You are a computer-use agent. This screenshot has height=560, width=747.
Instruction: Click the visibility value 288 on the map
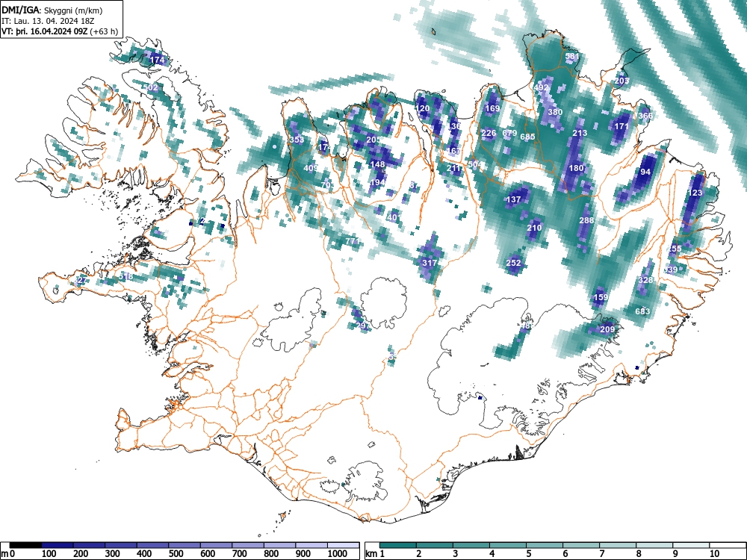(586, 220)
